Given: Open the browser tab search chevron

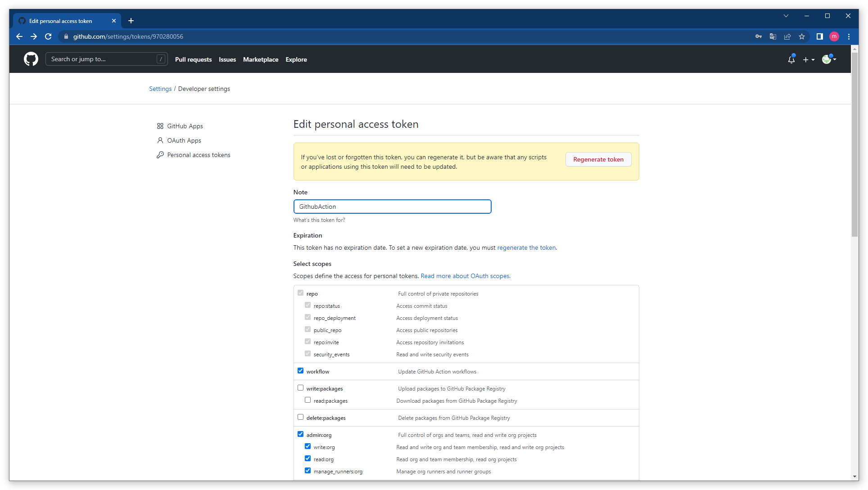Looking at the screenshot, I should pos(786,16).
